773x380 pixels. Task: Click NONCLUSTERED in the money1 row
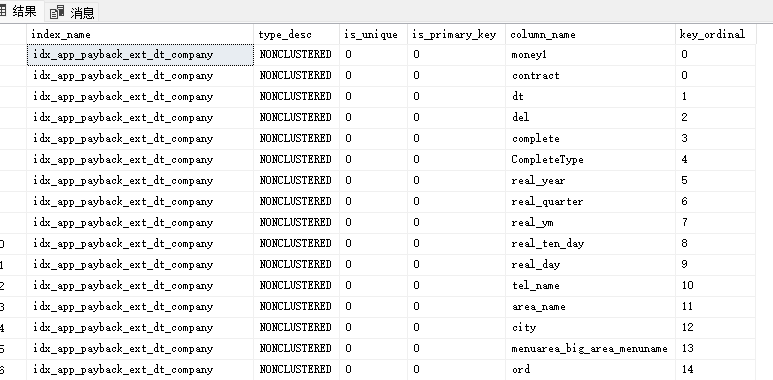tap(297, 55)
